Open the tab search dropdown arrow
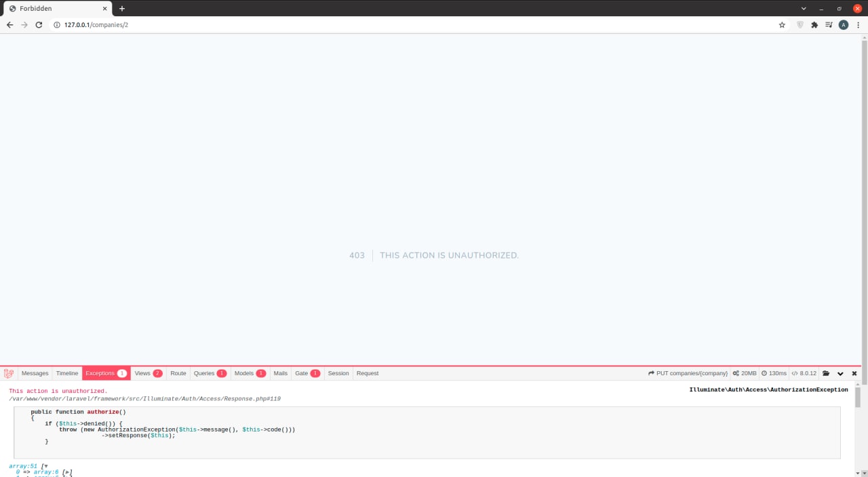Image resolution: width=868 pixels, height=477 pixels. tap(804, 8)
